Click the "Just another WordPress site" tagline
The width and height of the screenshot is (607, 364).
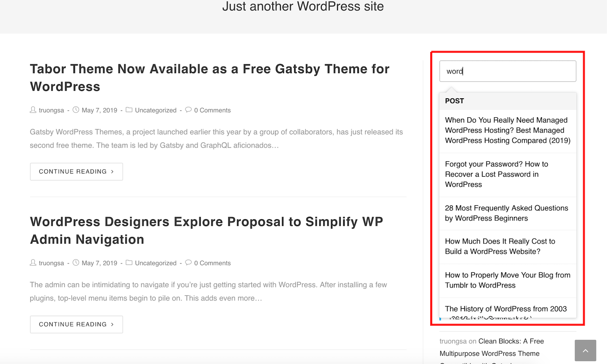(303, 6)
